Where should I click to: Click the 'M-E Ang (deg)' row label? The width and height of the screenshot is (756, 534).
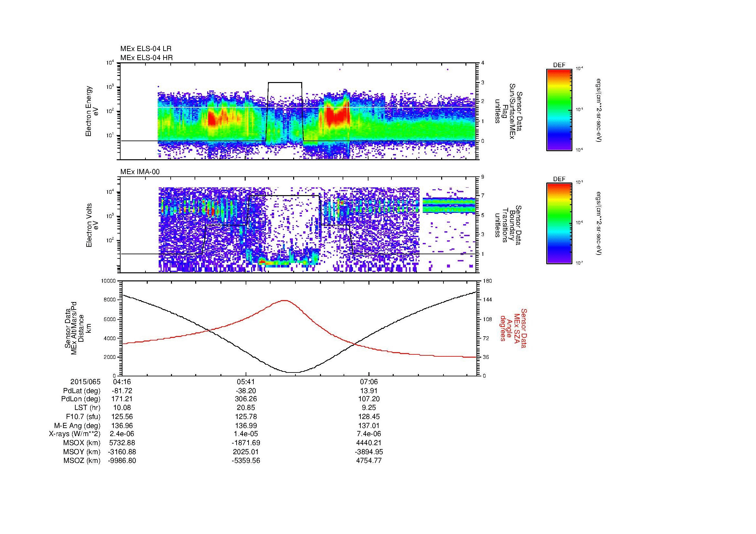click(77, 425)
